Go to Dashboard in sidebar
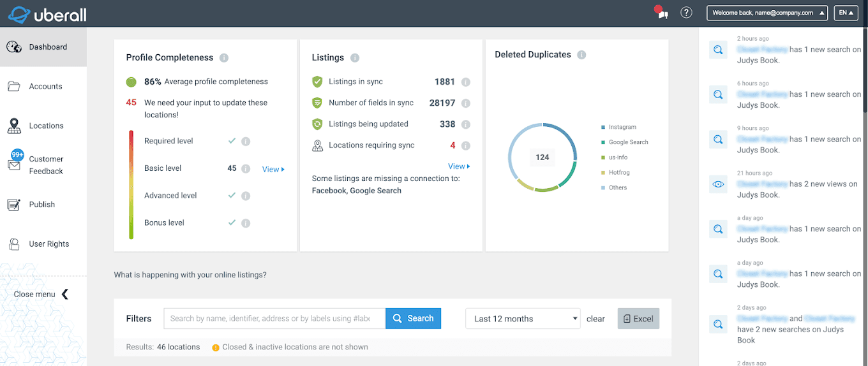868x366 pixels. click(43, 47)
